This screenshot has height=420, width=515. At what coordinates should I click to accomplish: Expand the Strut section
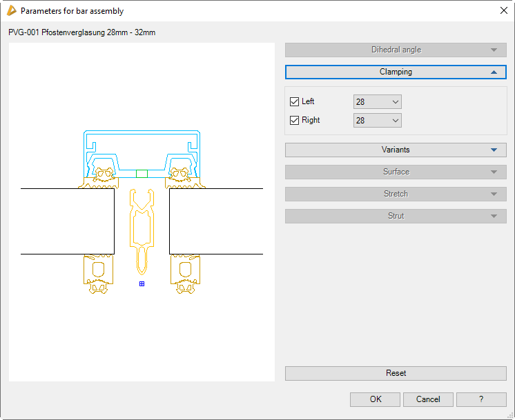(396, 216)
